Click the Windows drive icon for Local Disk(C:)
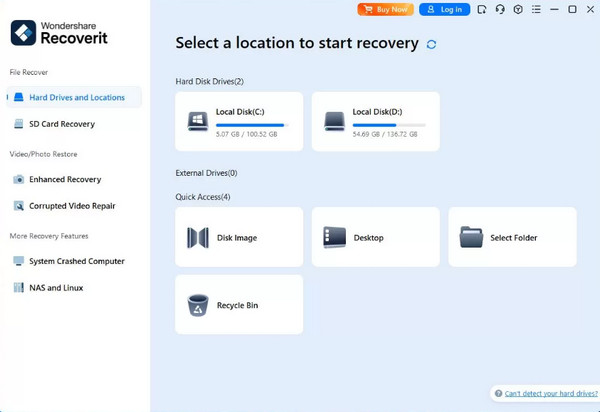This screenshot has width=600, height=412. pyautogui.click(x=197, y=121)
